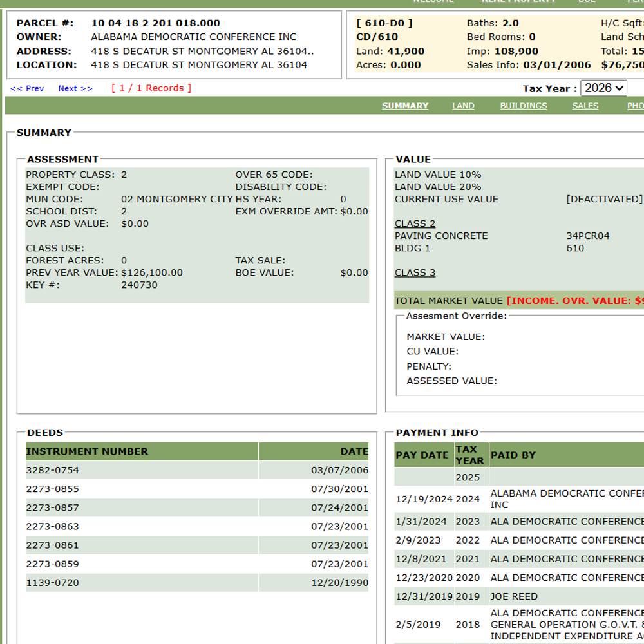644x644 pixels.
Task: Select deed instrument 1139-0720 row
Action: (x=197, y=583)
